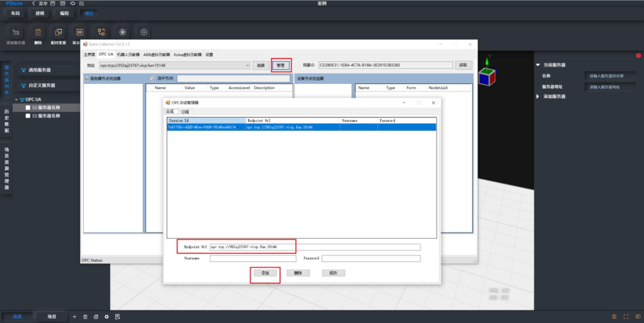
Task: Check the second 服务器名称 checkbox
Action: point(28,116)
